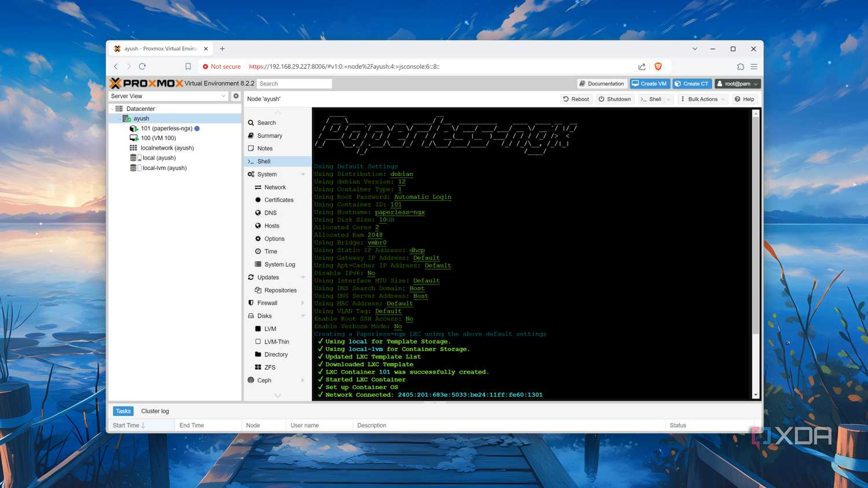
Task: Open Network settings item
Action: [278, 187]
